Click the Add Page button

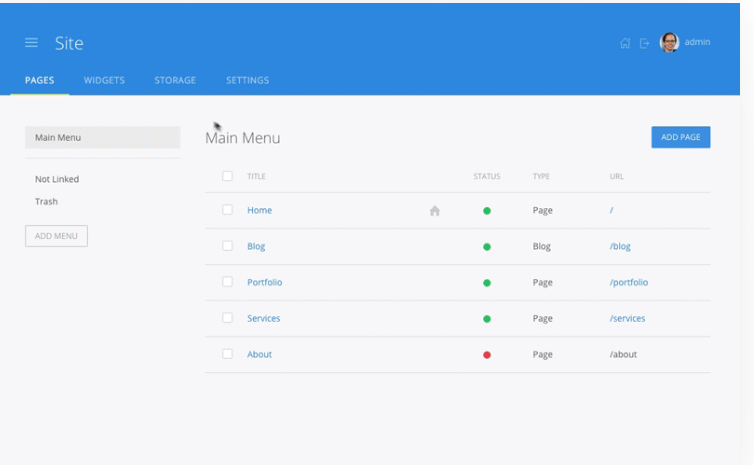point(680,137)
